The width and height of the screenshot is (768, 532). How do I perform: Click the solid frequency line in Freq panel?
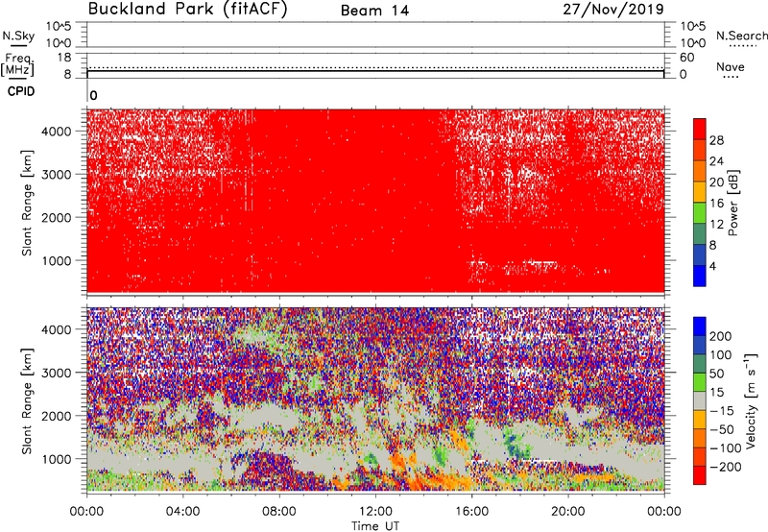[x=375, y=71]
